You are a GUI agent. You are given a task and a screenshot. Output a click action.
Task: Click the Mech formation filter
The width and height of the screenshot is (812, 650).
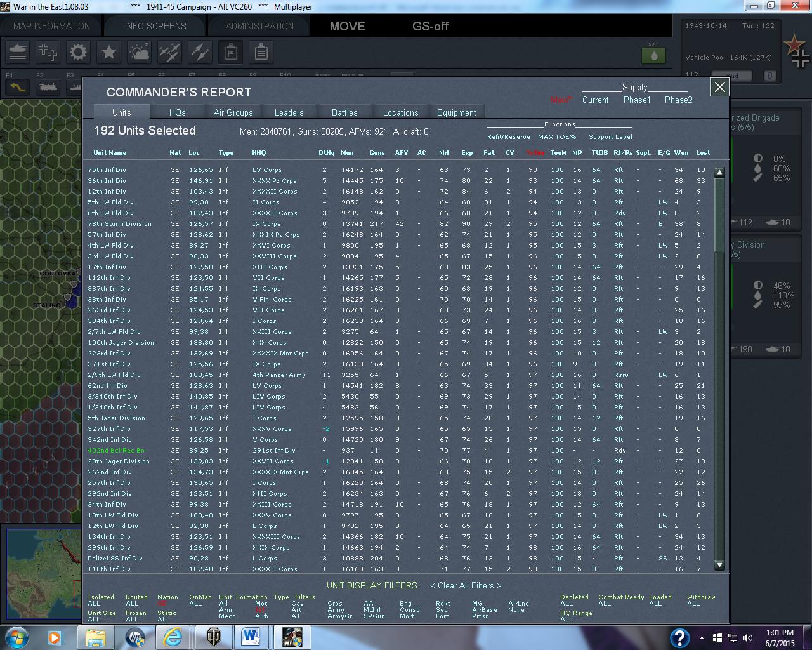point(227,616)
